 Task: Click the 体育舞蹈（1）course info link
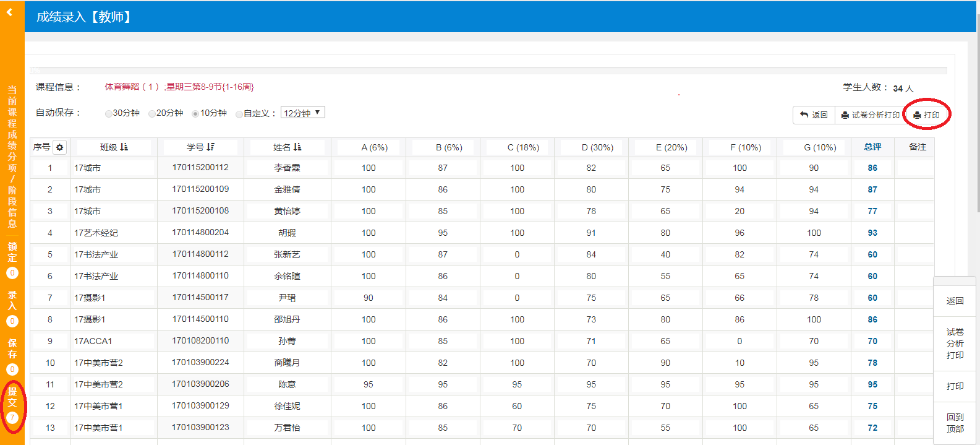tap(132, 87)
